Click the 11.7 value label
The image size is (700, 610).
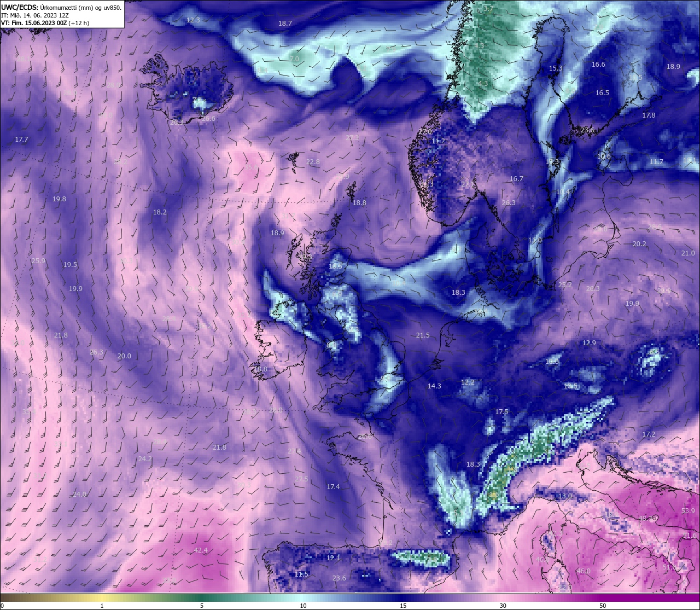656,162
